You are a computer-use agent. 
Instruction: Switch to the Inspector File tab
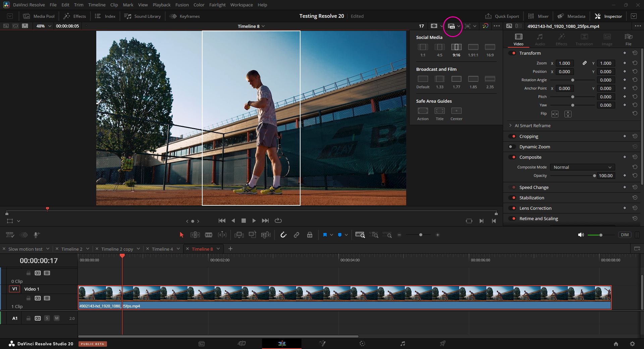click(628, 39)
